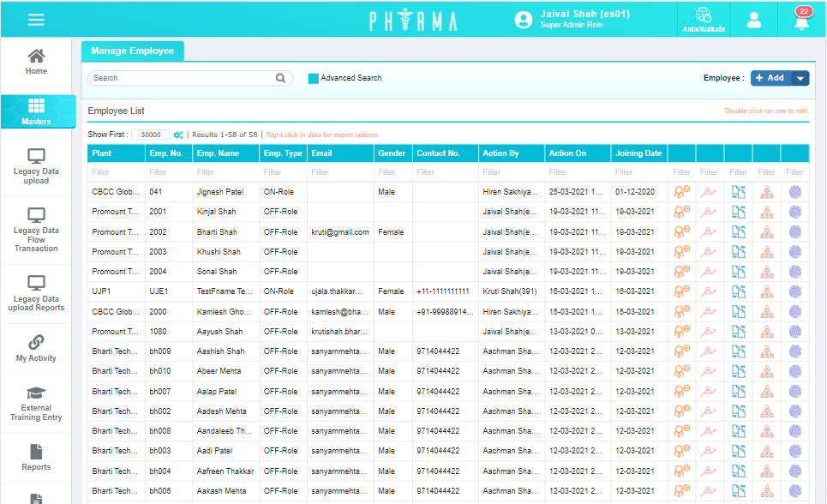This screenshot has width=827, height=504.
Task: Click the Asia/Kolkata timezone globe icon
Action: pyautogui.click(x=703, y=19)
